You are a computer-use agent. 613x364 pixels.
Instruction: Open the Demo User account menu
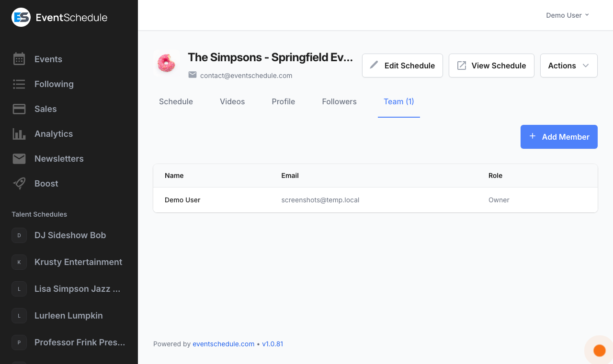click(x=568, y=15)
